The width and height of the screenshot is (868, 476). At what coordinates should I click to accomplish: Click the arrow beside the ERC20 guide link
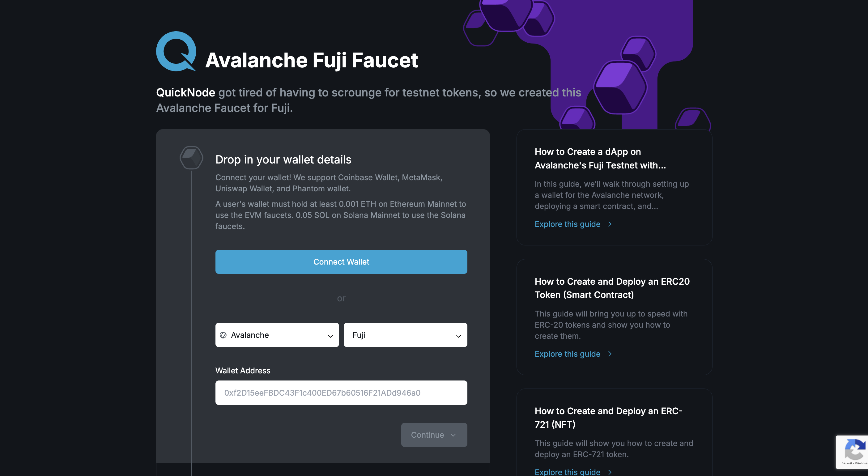click(x=610, y=354)
